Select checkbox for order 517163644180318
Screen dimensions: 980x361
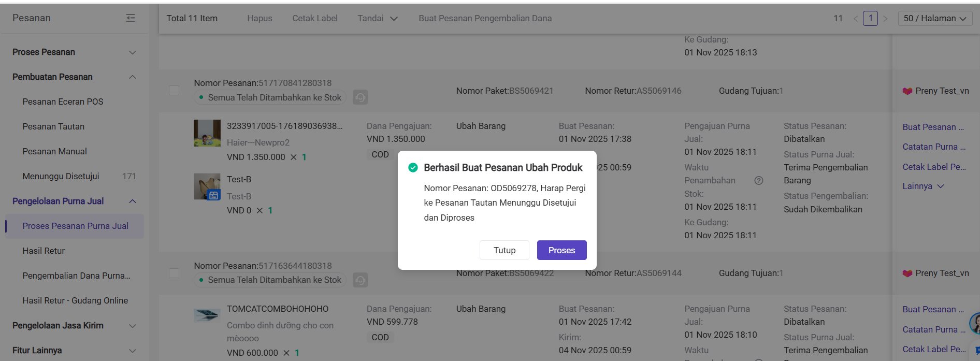174,273
